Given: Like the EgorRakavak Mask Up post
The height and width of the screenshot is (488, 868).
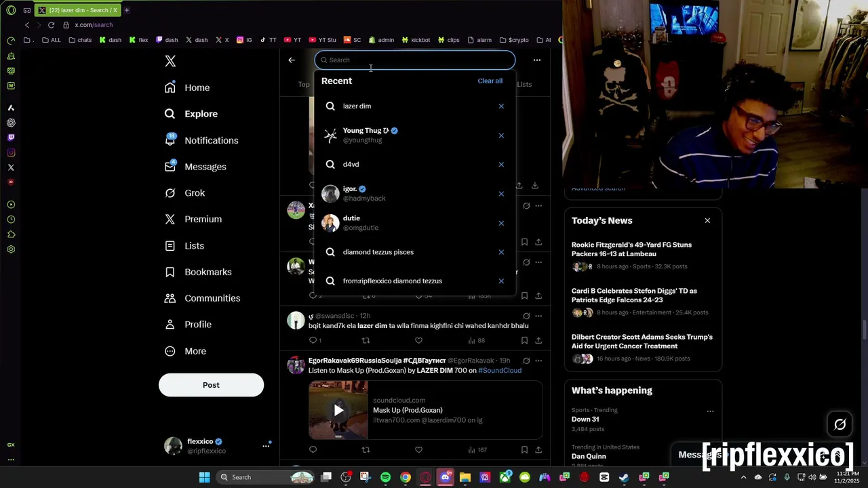Looking at the screenshot, I should coord(418,449).
